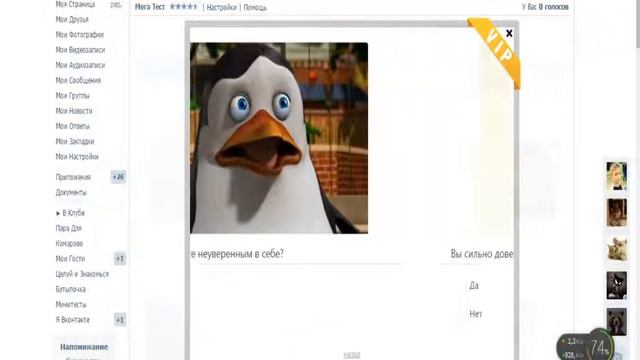Launch the Пара Для app

click(x=69, y=228)
